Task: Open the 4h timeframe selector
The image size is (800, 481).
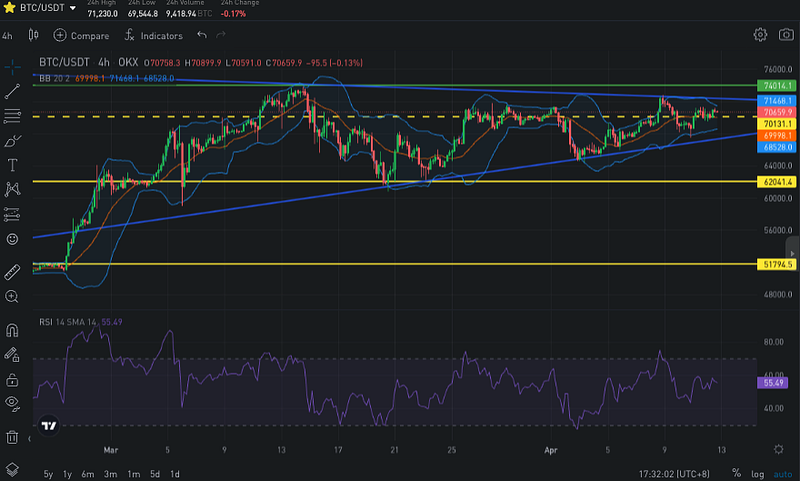Action: 8,35
